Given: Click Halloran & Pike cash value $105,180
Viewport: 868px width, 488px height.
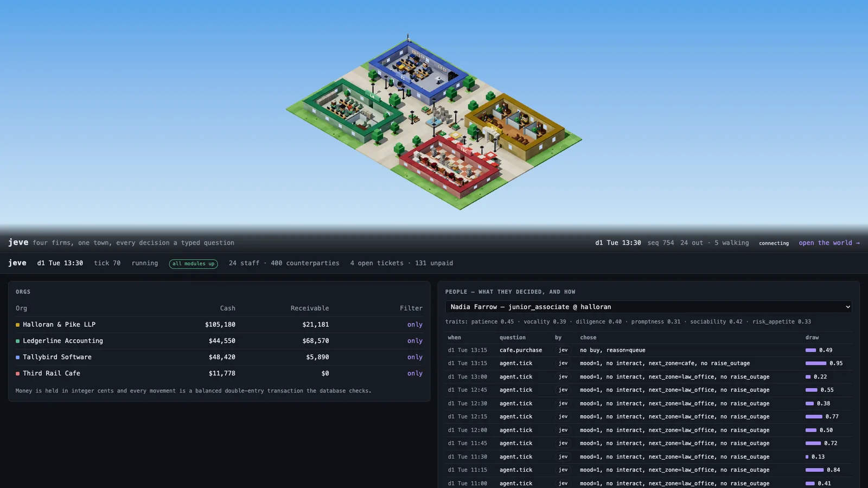Looking at the screenshot, I should click(x=220, y=325).
